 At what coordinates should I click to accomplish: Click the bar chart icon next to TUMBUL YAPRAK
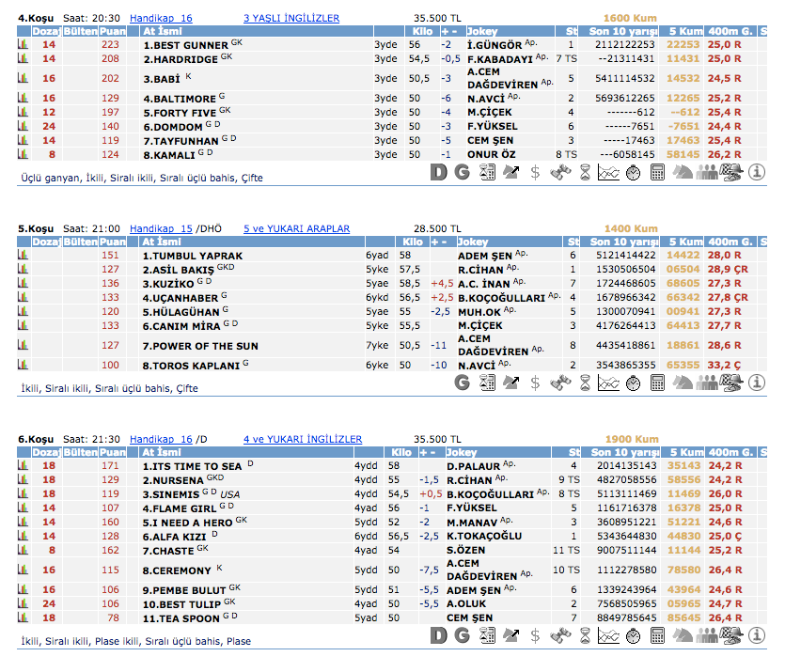click(24, 255)
